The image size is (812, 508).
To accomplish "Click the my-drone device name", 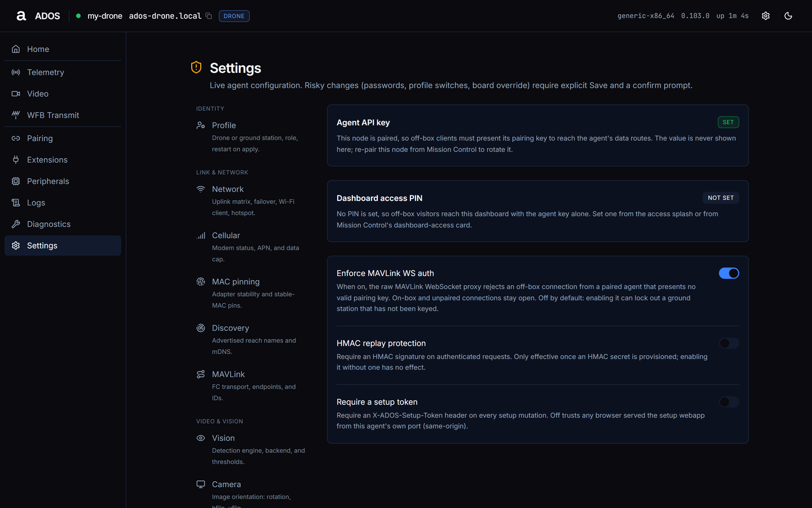I will point(105,16).
